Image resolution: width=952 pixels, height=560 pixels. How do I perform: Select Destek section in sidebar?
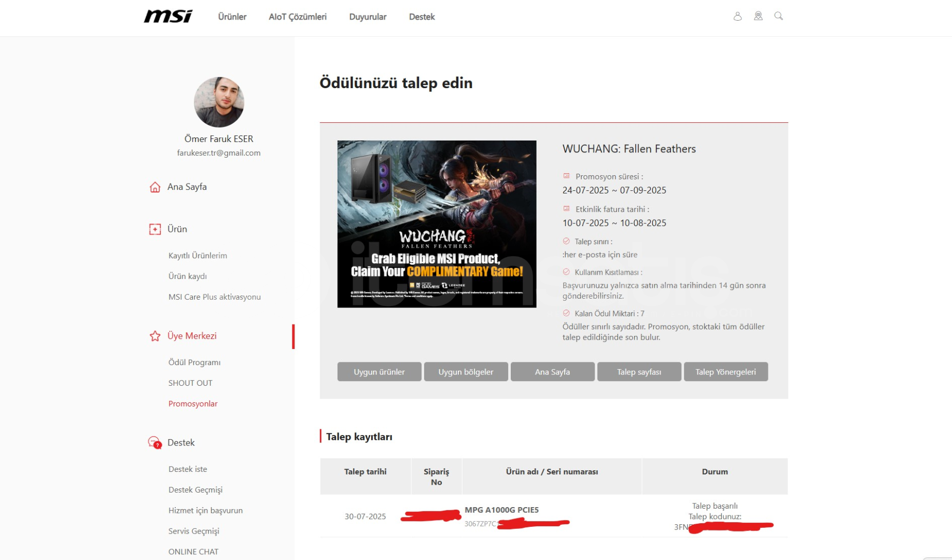(181, 443)
